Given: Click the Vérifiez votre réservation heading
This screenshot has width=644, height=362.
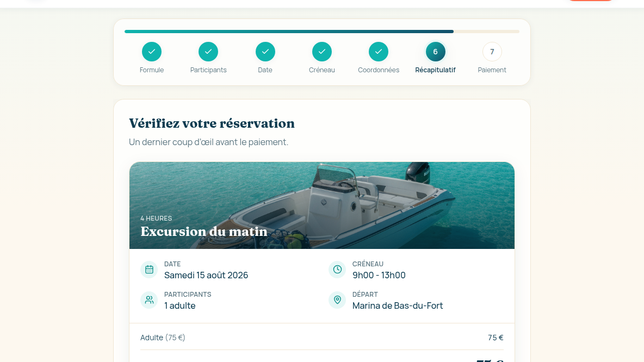Looking at the screenshot, I should coord(212,123).
